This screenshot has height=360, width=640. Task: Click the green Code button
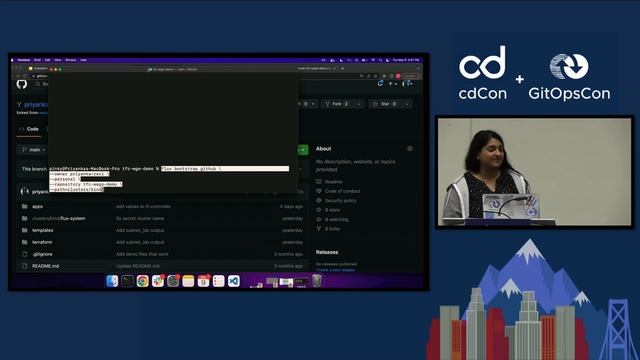point(303,150)
